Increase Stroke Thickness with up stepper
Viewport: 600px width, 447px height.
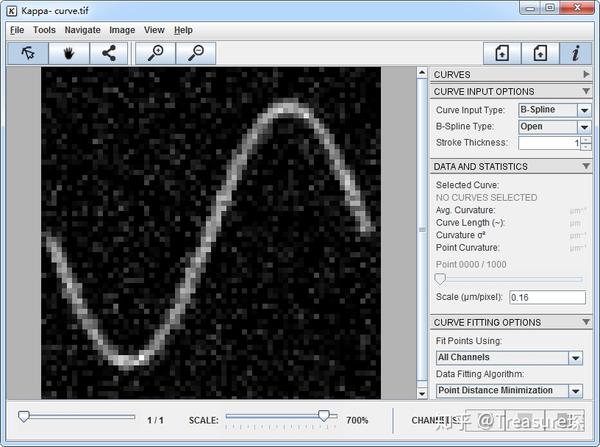pyautogui.click(x=586, y=140)
